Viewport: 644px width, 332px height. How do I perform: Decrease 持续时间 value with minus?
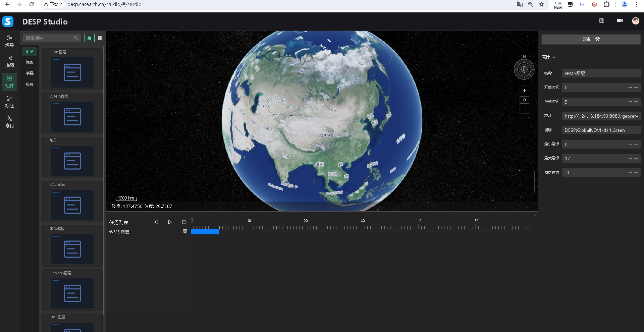click(x=630, y=102)
